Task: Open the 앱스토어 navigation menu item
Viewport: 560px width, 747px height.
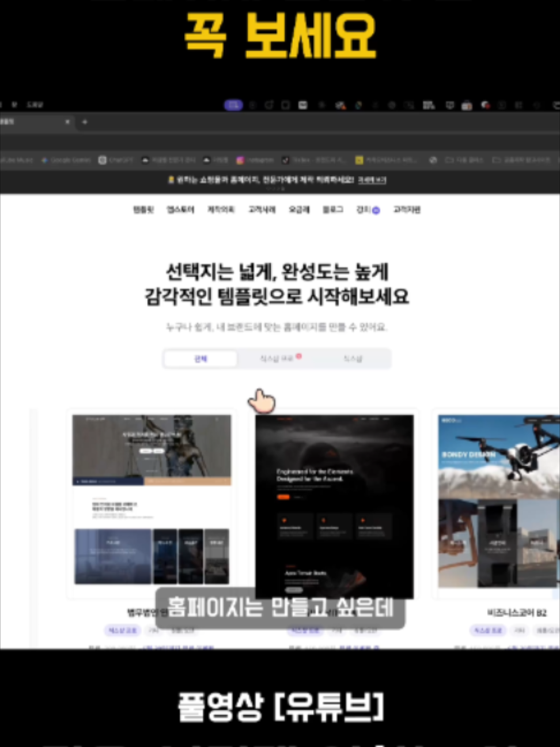Action: pos(180,210)
